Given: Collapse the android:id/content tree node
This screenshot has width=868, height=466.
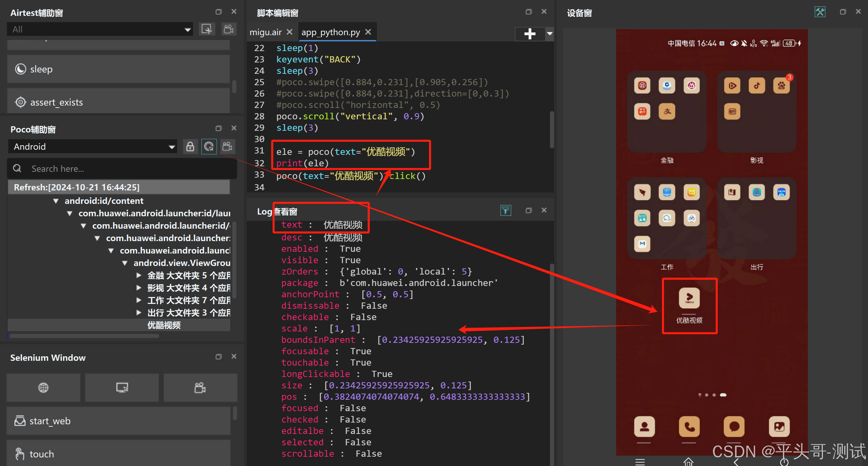Looking at the screenshot, I should pos(56,201).
